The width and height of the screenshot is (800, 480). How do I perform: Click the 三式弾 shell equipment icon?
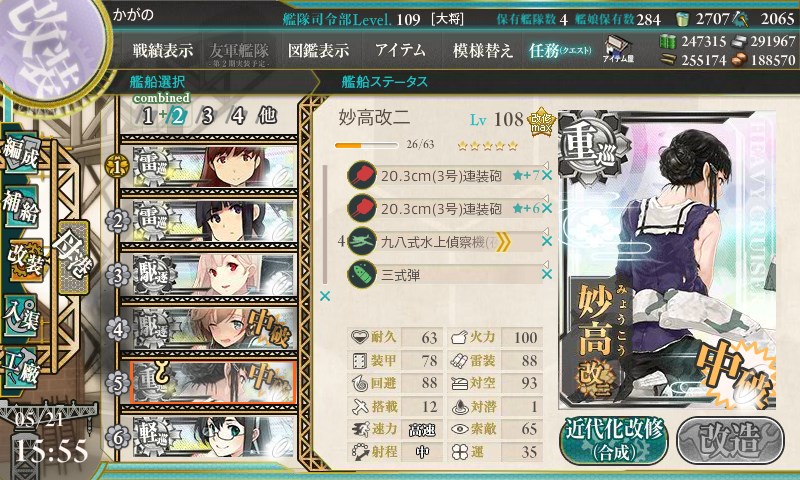point(362,274)
